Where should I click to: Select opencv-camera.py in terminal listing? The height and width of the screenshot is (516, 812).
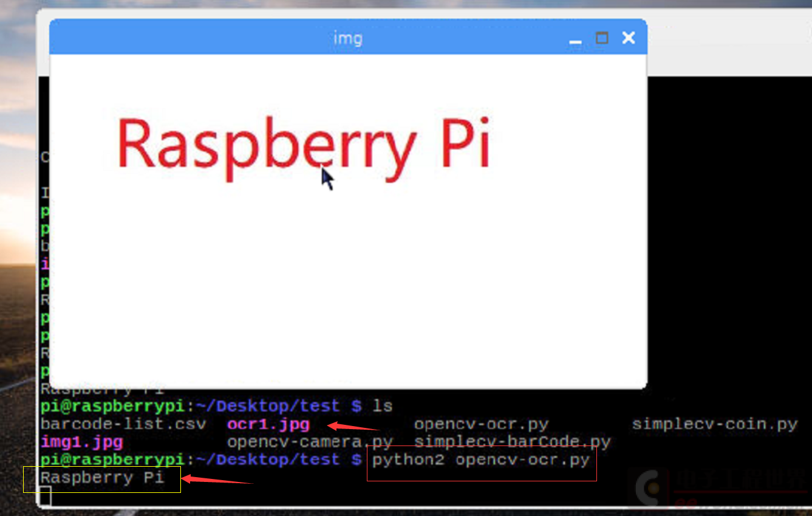[x=310, y=441]
